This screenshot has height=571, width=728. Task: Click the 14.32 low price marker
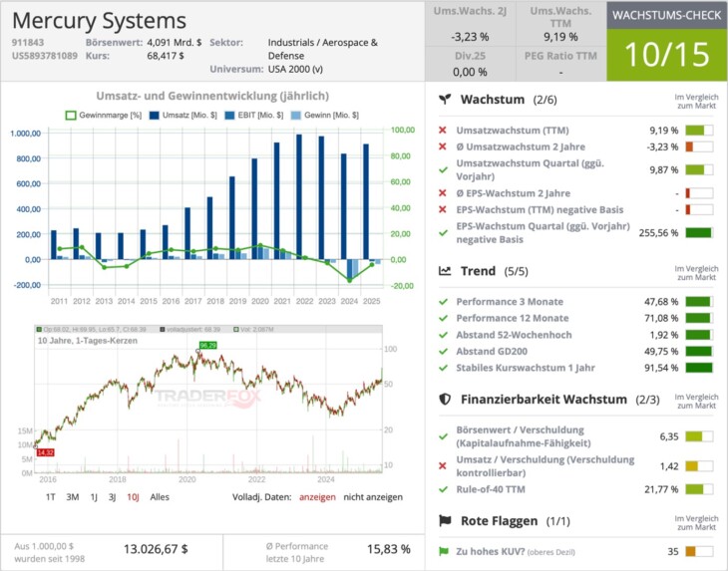click(46, 452)
